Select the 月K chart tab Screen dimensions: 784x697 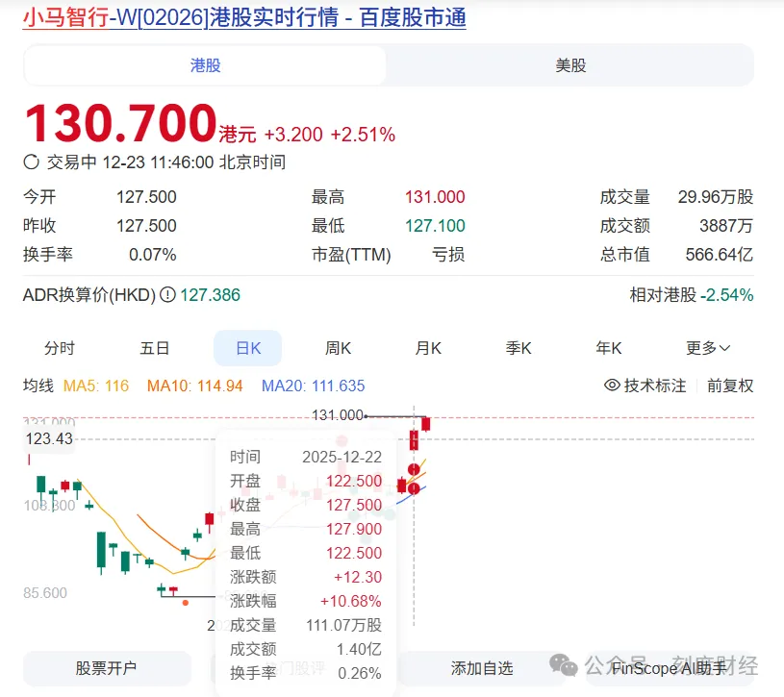[428, 348]
